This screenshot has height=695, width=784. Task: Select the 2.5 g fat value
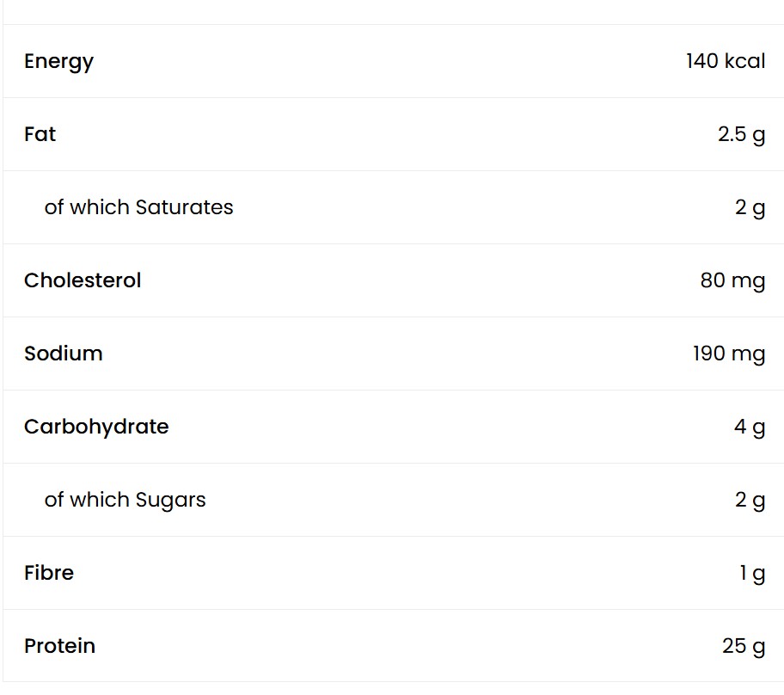(741, 134)
